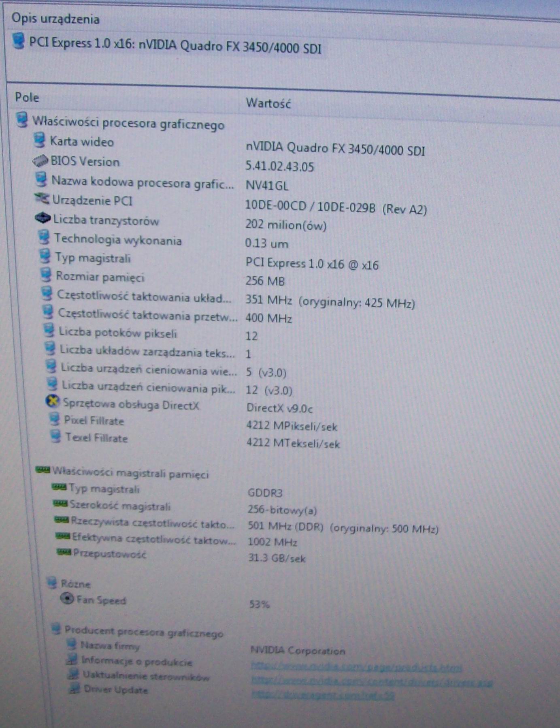Select the GDDR3 bus type value
The width and height of the screenshot is (560, 728).
[x=265, y=493]
